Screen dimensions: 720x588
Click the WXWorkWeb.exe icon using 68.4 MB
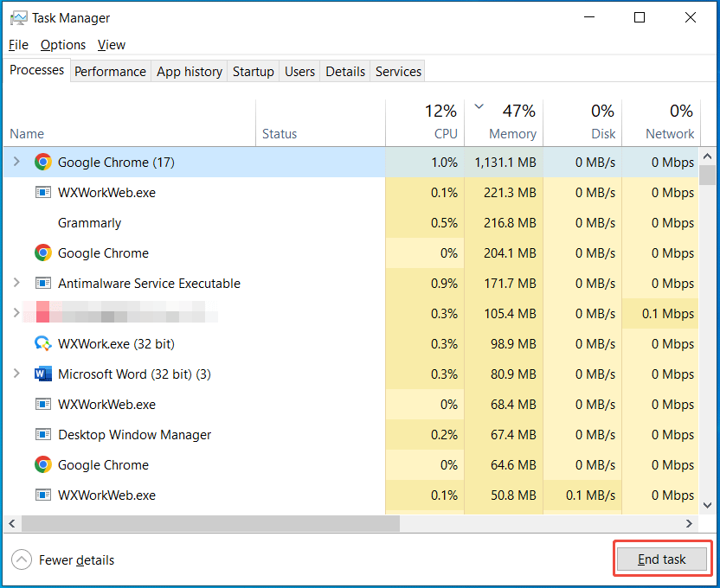(43, 404)
